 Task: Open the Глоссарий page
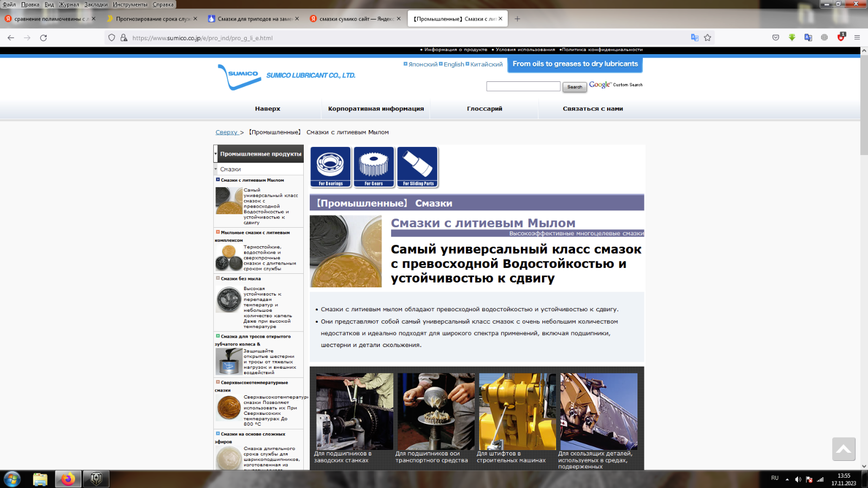pyautogui.click(x=484, y=108)
